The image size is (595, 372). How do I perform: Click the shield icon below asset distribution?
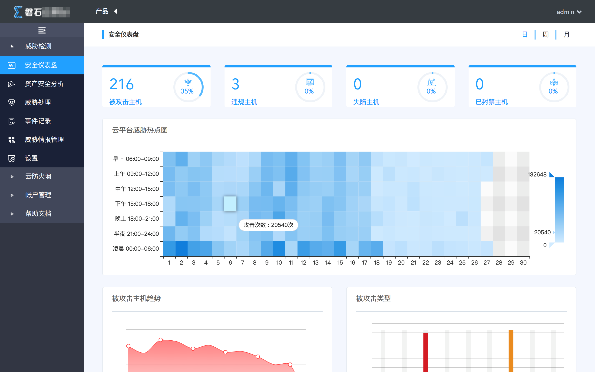point(12,102)
